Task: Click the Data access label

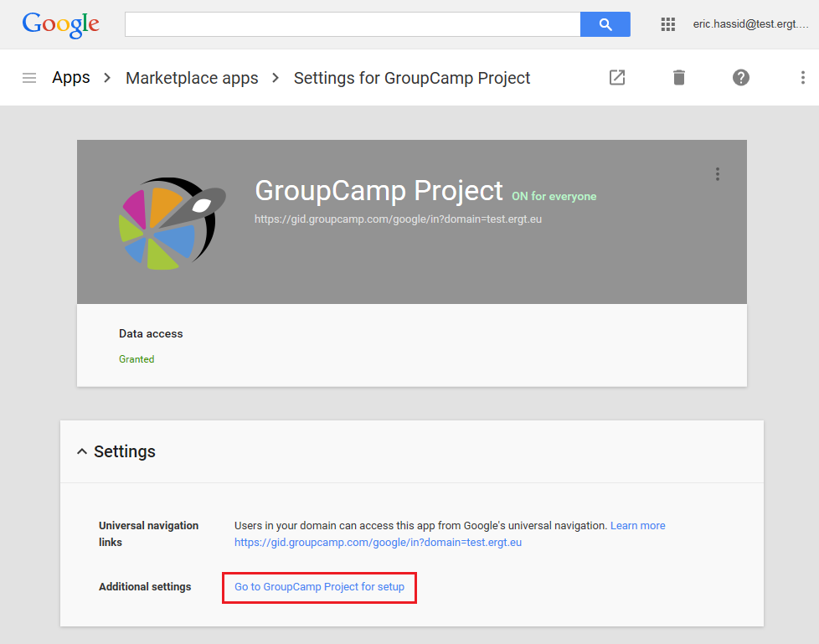Action: coord(151,334)
